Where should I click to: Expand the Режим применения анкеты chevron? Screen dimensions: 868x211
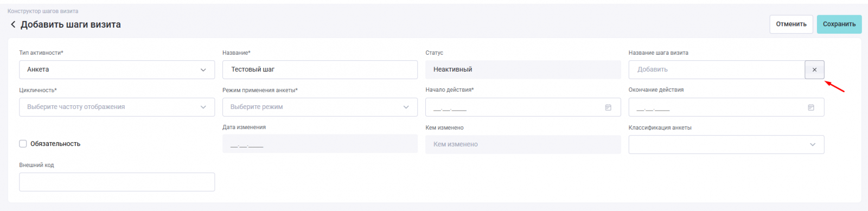pyautogui.click(x=406, y=107)
